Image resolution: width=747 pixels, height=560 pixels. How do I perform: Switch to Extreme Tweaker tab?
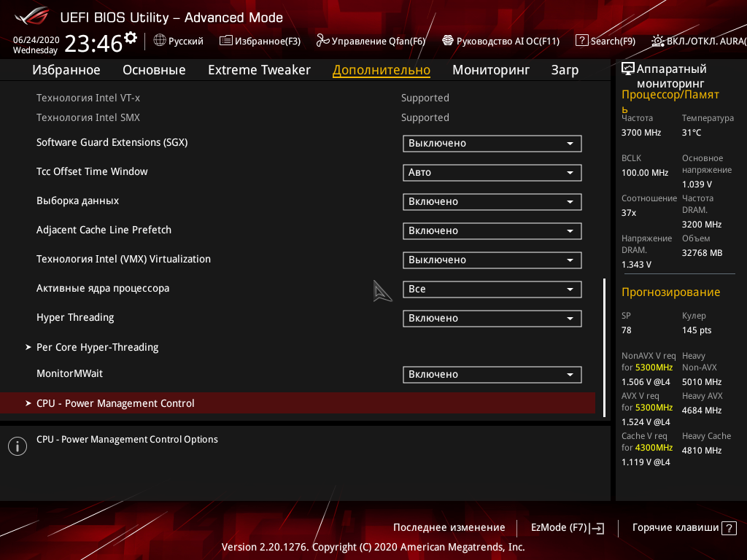click(259, 70)
